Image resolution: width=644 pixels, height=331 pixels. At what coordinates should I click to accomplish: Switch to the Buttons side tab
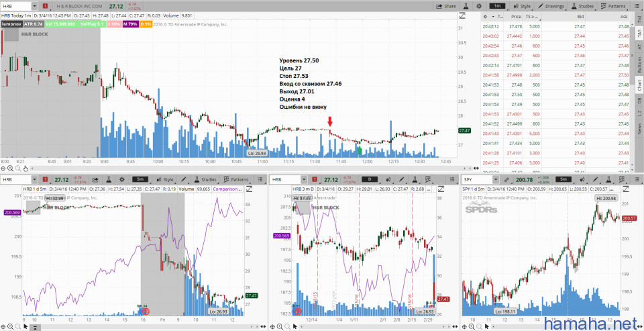(639, 64)
